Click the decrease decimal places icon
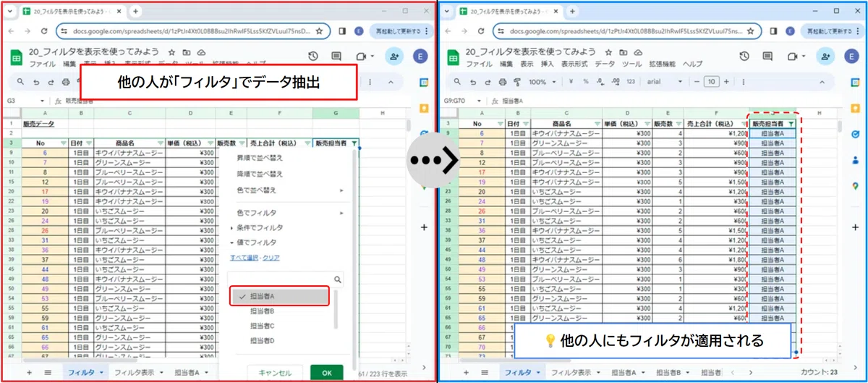 coord(600,82)
